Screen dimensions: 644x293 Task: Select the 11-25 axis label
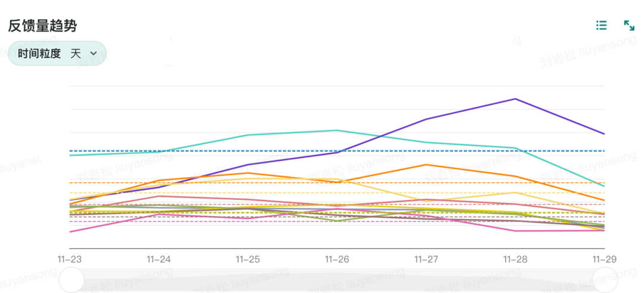click(x=247, y=260)
